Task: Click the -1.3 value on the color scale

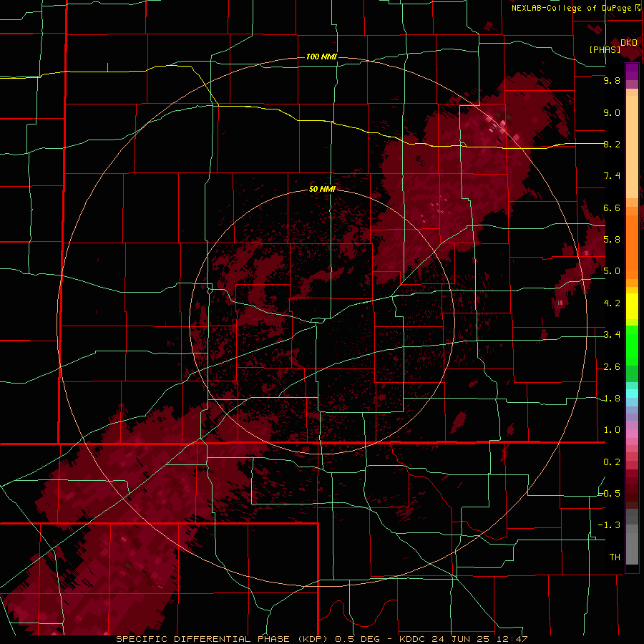Action: pos(610,525)
